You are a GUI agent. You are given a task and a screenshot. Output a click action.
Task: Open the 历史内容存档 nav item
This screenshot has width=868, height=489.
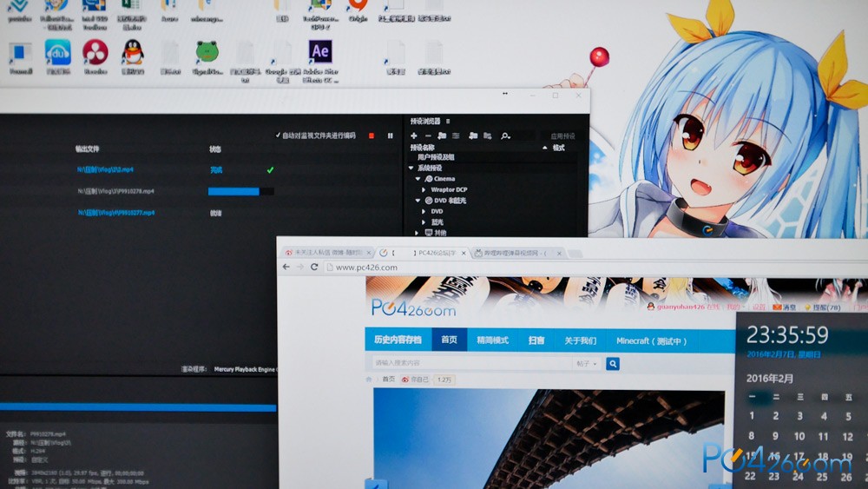(x=398, y=340)
